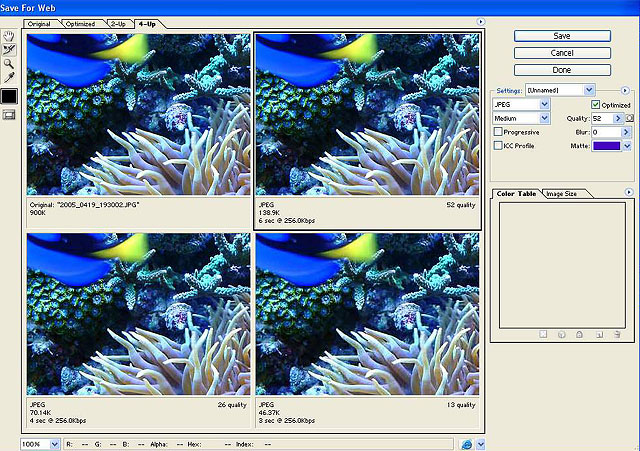Expand the Settings preset dropdown
The image size is (640, 451).
[x=589, y=90]
